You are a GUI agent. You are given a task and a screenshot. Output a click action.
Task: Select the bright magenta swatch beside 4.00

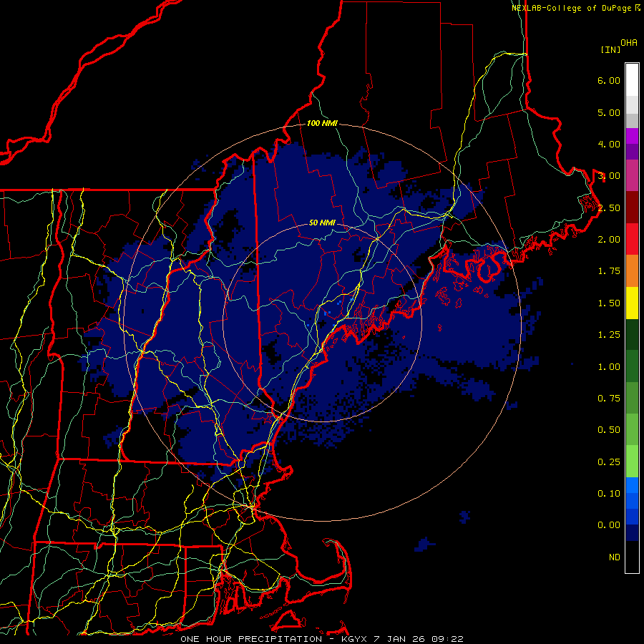(632, 136)
